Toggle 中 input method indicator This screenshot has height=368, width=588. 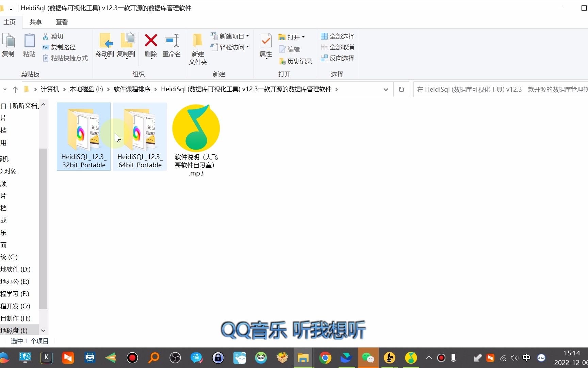point(526,358)
